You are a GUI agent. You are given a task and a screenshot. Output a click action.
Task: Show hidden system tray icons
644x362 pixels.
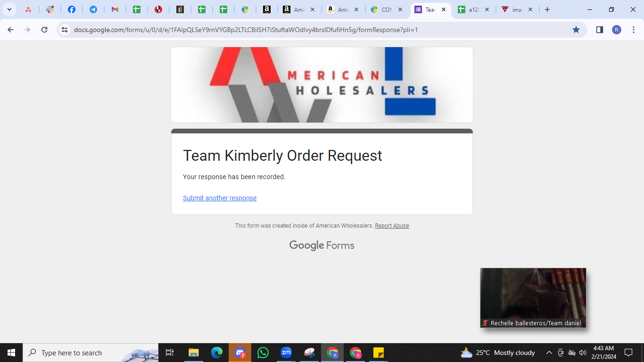549,353
